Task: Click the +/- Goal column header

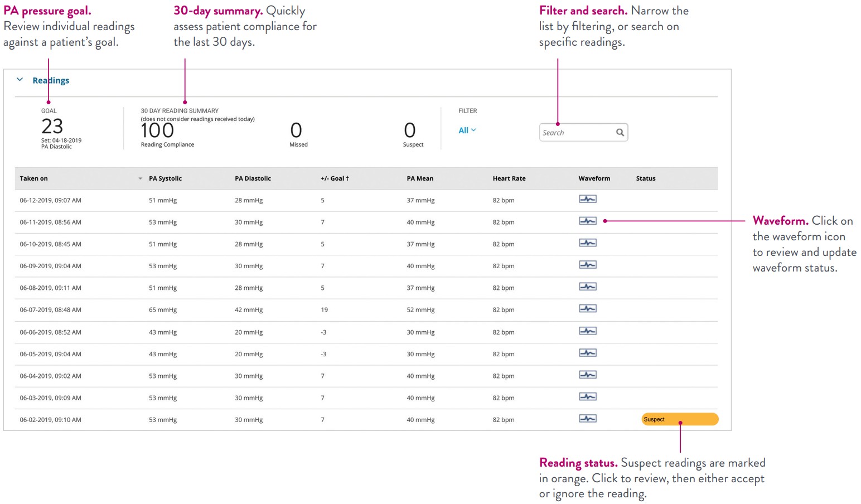Action: click(x=335, y=178)
